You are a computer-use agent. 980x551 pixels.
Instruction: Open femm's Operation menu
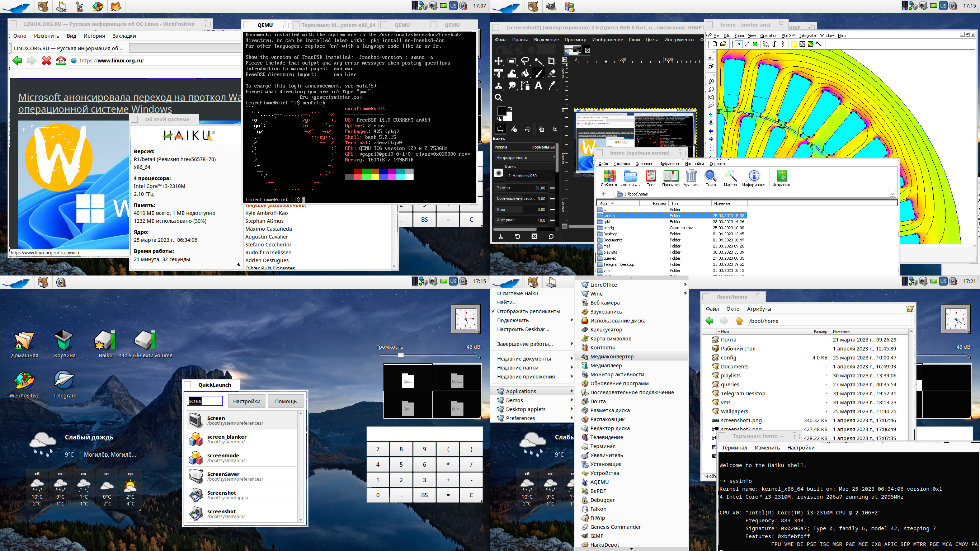tap(768, 36)
